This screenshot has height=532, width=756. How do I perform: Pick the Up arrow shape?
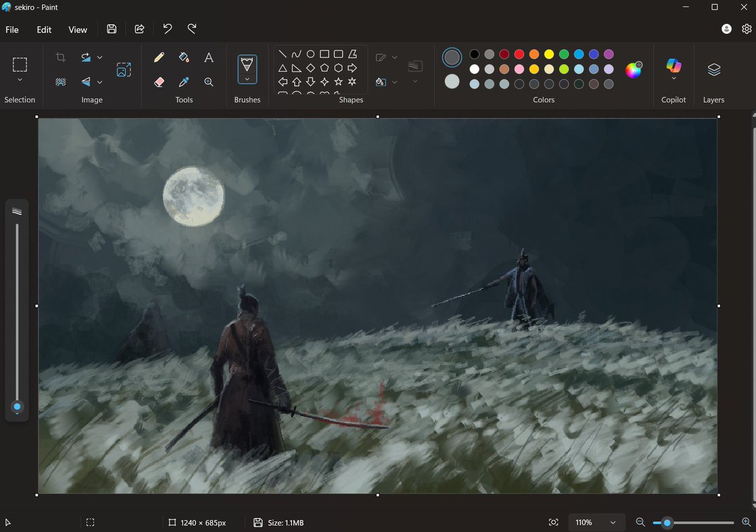[297, 82]
